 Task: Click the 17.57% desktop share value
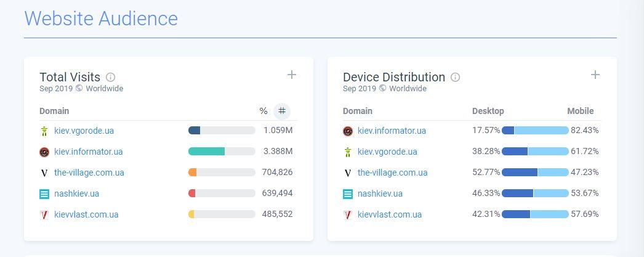click(x=486, y=131)
